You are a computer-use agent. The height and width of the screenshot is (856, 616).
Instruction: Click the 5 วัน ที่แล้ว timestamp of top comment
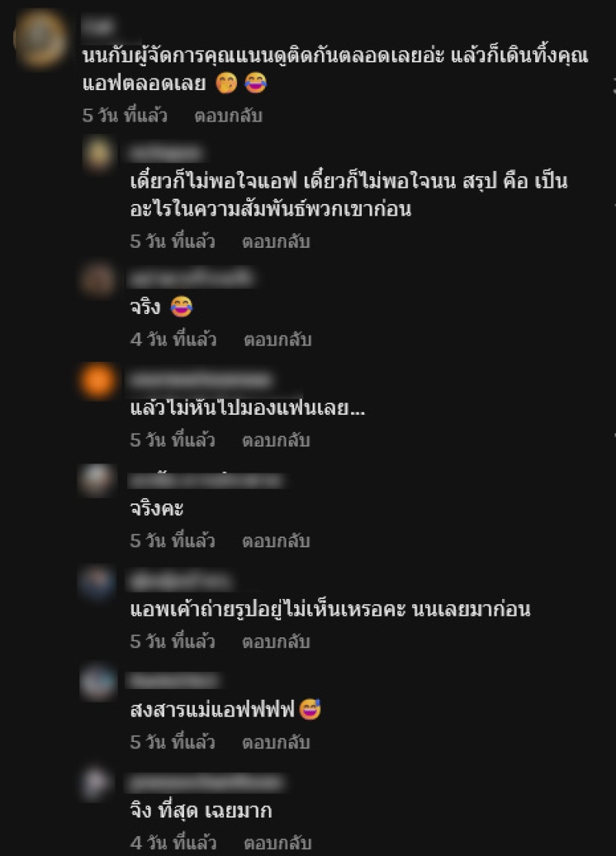pos(125,115)
